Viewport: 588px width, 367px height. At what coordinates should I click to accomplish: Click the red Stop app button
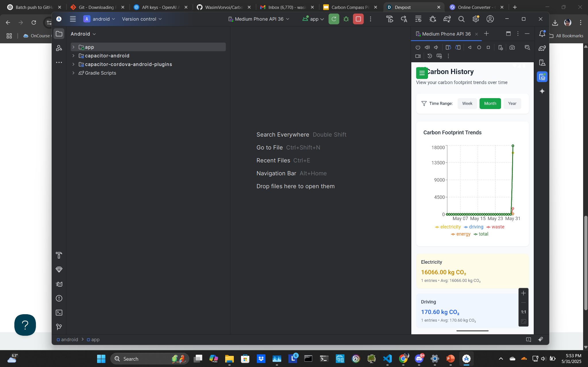pyautogui.click(x=358, y=19)
